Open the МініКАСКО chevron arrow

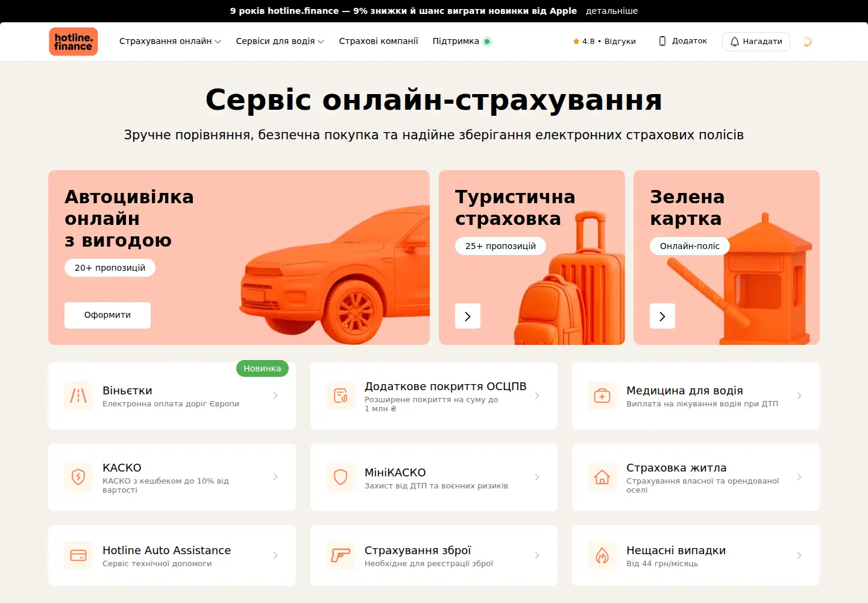pos(537,477)
